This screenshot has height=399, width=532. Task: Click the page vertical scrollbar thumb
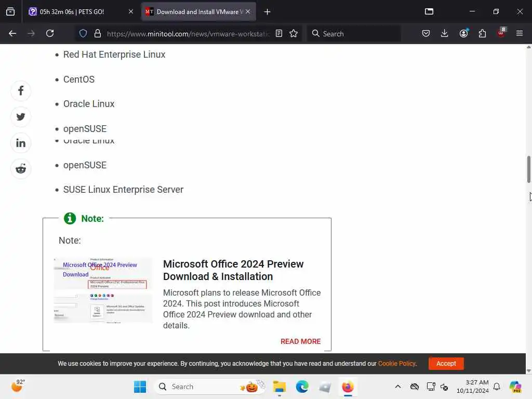pos(528,169)
